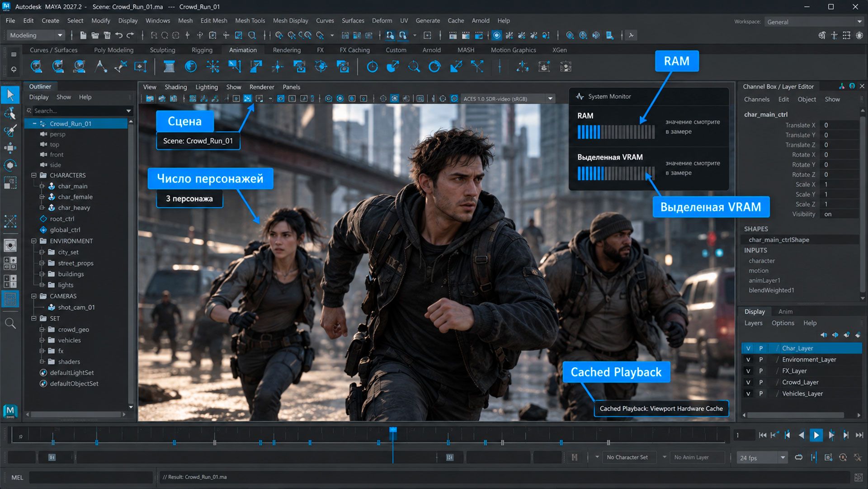Toggle playback P of Vehicles_Layer
The height and width of the screenshot is (489, 868).
(x=761, y=394)
